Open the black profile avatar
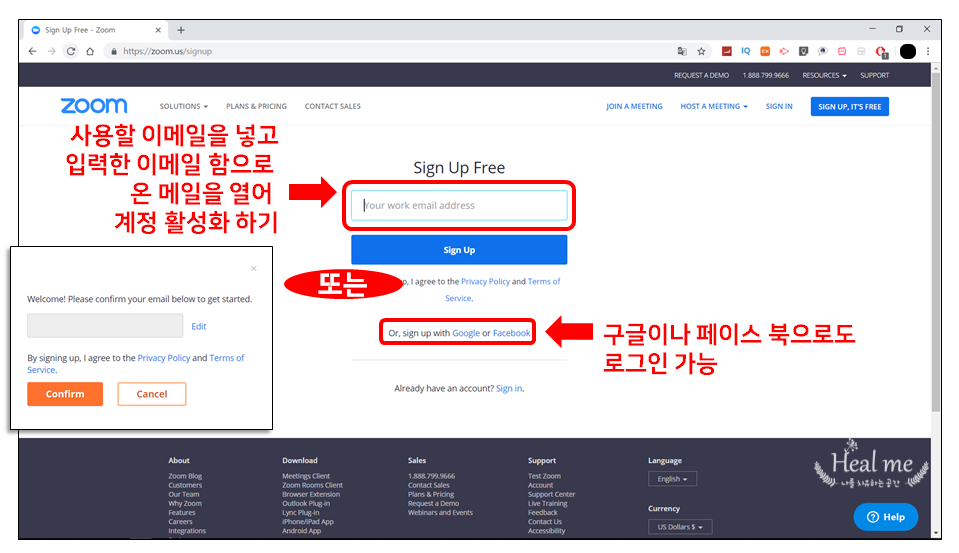Viewport: 959px width, 553px height. pos(908,51)
